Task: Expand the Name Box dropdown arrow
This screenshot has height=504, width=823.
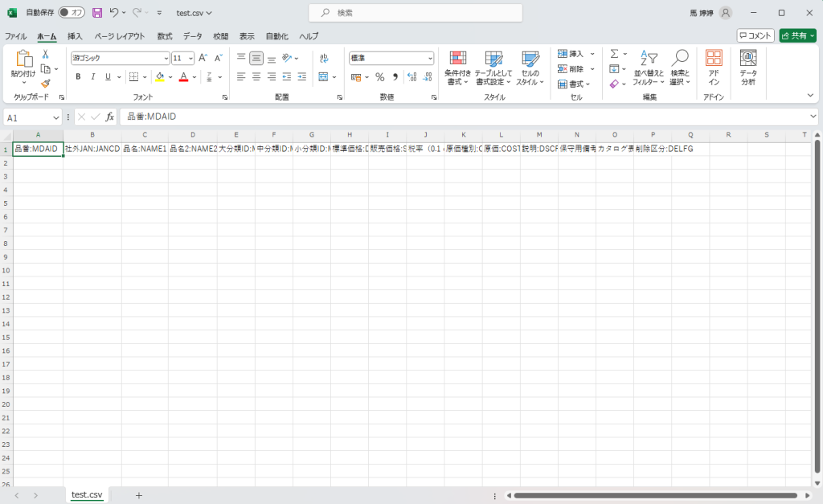Action: coord(56,117)
